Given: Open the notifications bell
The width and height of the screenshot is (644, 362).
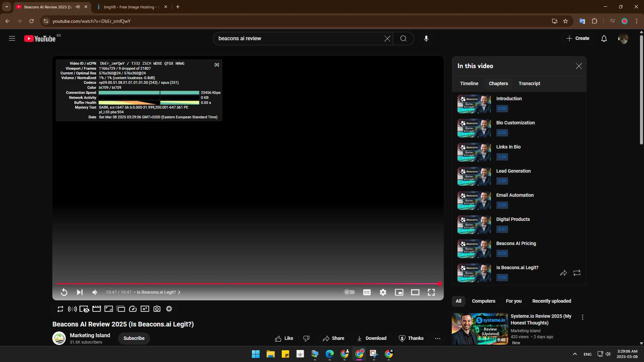Looking at the screenshot, I should pos(604,39).
